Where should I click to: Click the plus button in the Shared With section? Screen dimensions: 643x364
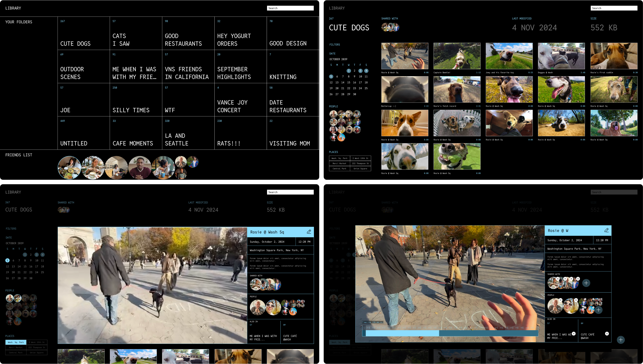click(586, 283)
